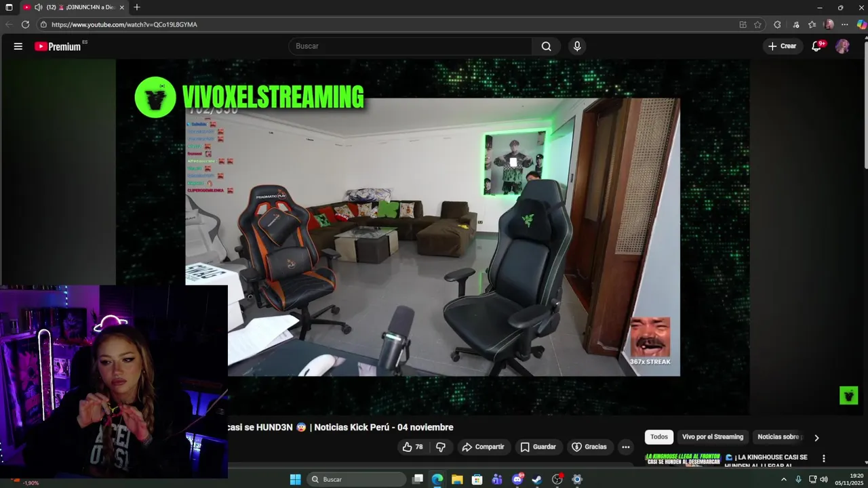Viewport: 868px width, 488px height.
Task: Open OBS Studio from the taskbar
Action: click(557, 479)
